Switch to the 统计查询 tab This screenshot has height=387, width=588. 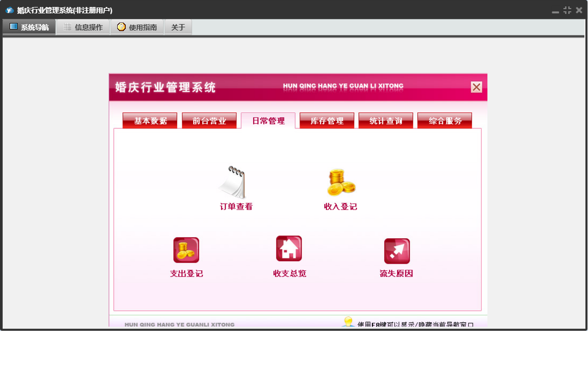point(386,120)
